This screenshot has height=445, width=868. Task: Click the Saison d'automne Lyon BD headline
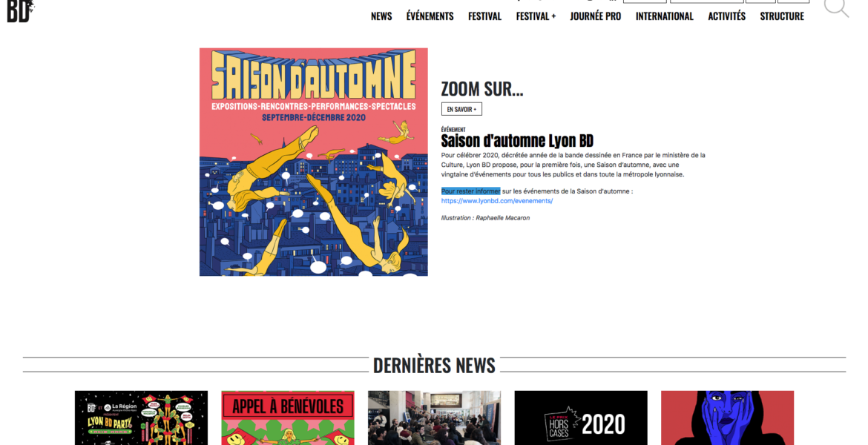coord(517,141)
